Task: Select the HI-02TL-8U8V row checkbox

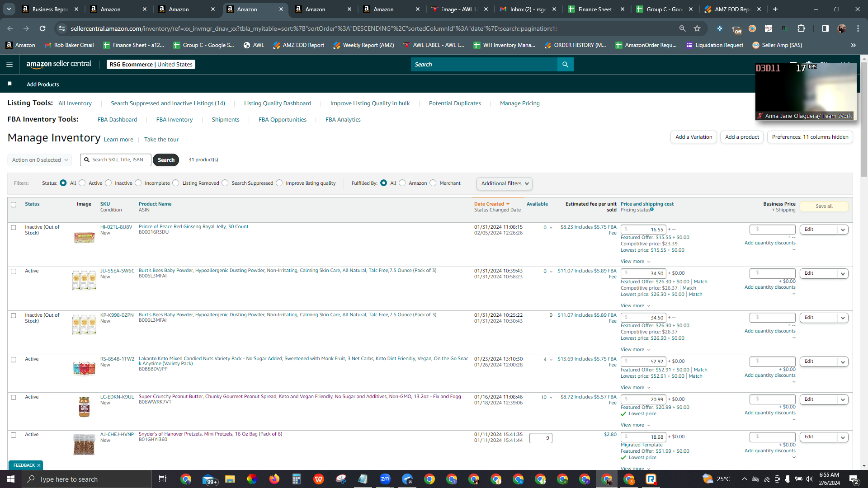Action: pyautogui.click(x=14, y=228)
